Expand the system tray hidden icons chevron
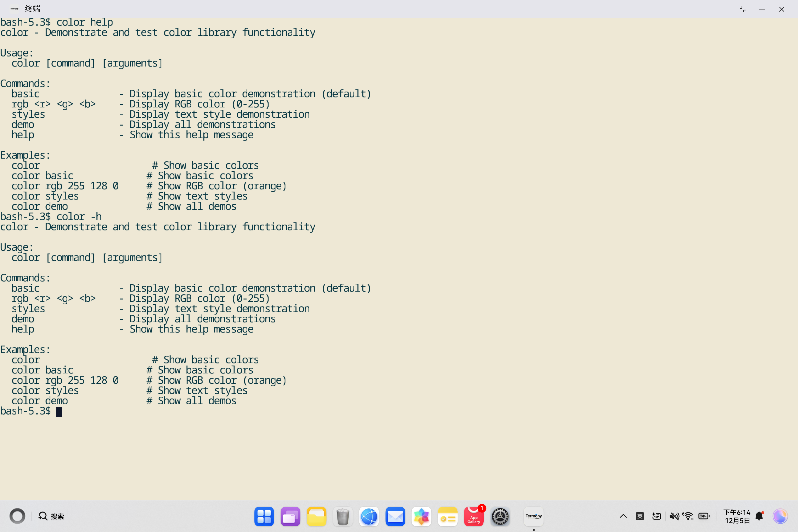Screen dimensions: 798x532 click(x=623, y=516)
